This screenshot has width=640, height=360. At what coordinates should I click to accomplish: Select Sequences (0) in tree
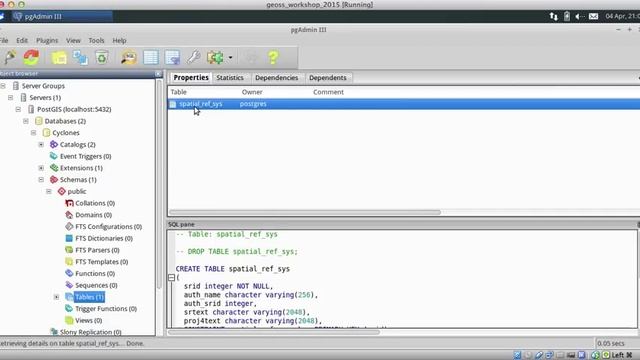96,285
